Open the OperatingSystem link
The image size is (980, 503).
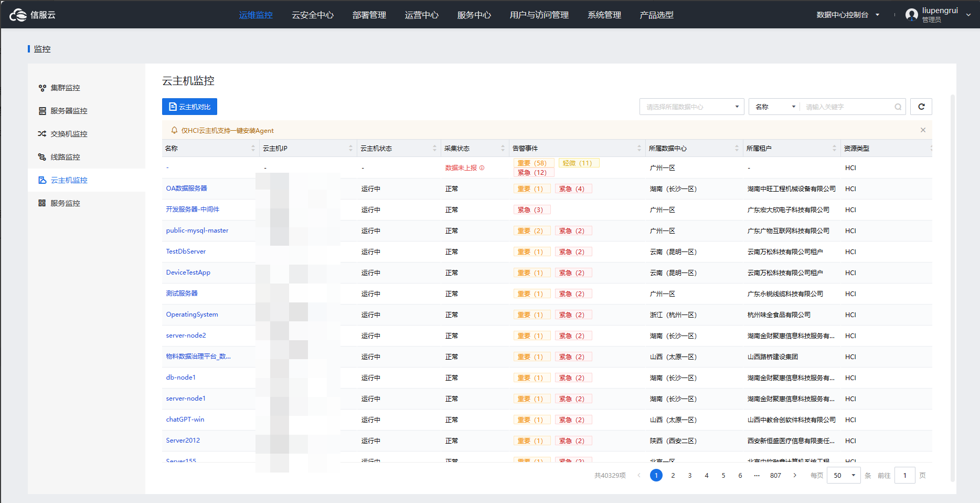click(x=192, y=315)
